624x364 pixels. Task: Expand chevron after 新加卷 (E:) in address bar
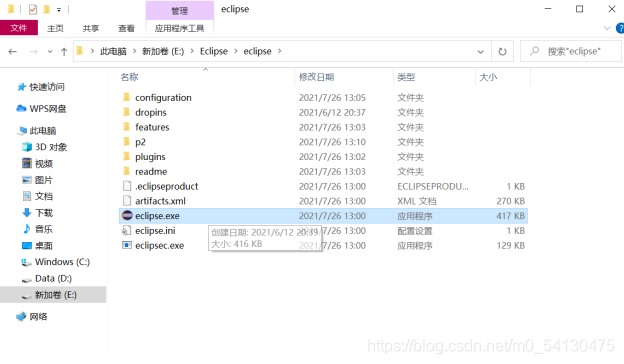point(192,51)
